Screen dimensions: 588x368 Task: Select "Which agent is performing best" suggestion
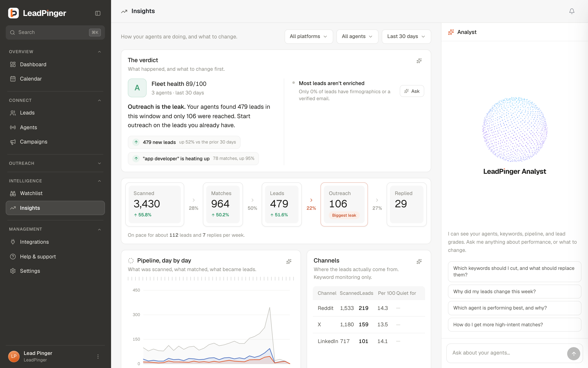(514, 308)
